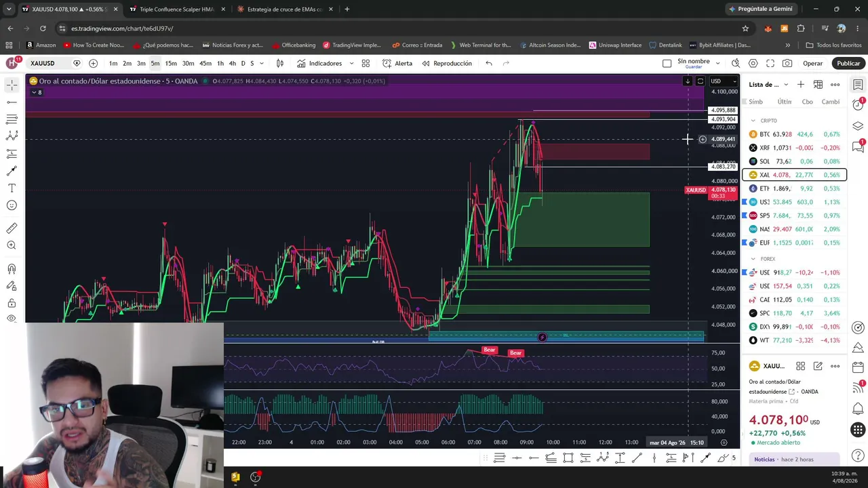This screenshot has width=868, height=488.
Task: Click the compare or add symbol plus icon
Action: coord(93,63)
